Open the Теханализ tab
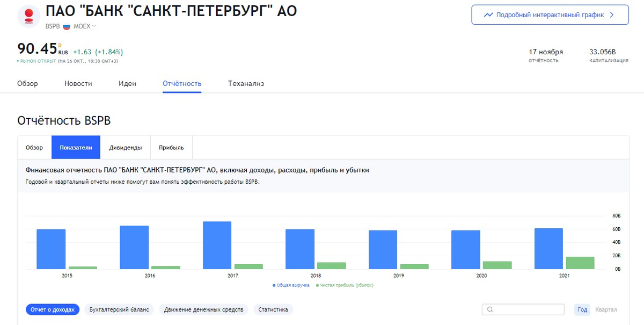The image size is (644, 325). (246, 83)
